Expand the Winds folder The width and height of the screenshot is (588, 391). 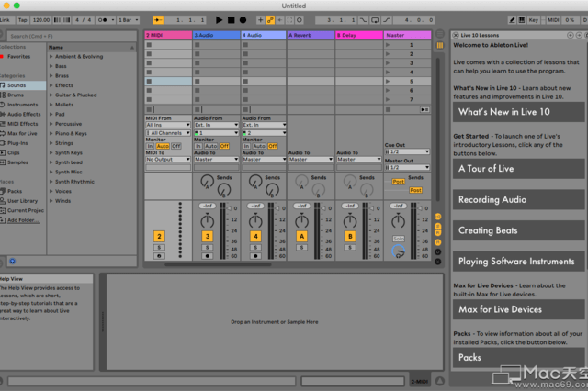pyautogui.click(x=51, y=201)
